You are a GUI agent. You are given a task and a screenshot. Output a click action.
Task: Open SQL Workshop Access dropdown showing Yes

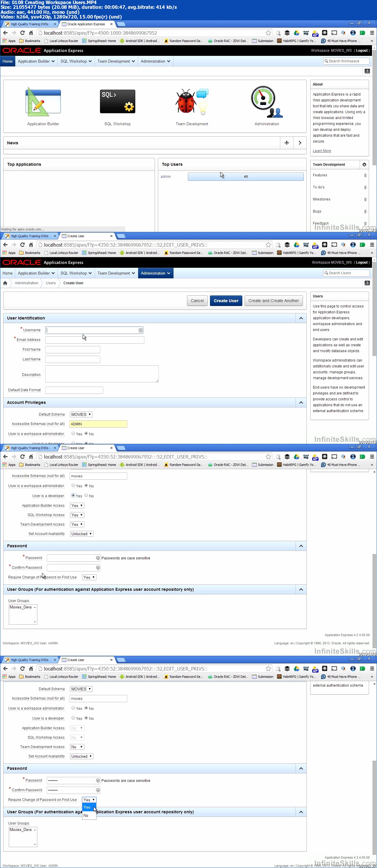[77, 515]
